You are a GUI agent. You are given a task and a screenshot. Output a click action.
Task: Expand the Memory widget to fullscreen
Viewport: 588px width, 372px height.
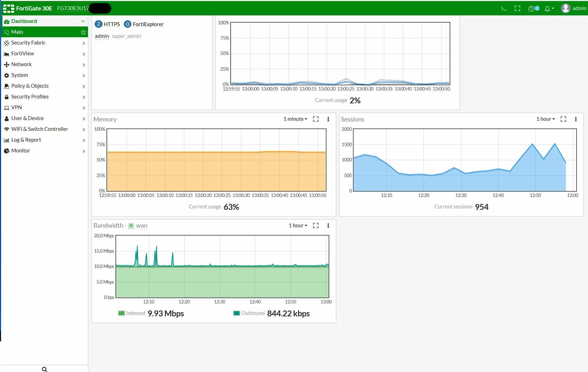point(316,119)
